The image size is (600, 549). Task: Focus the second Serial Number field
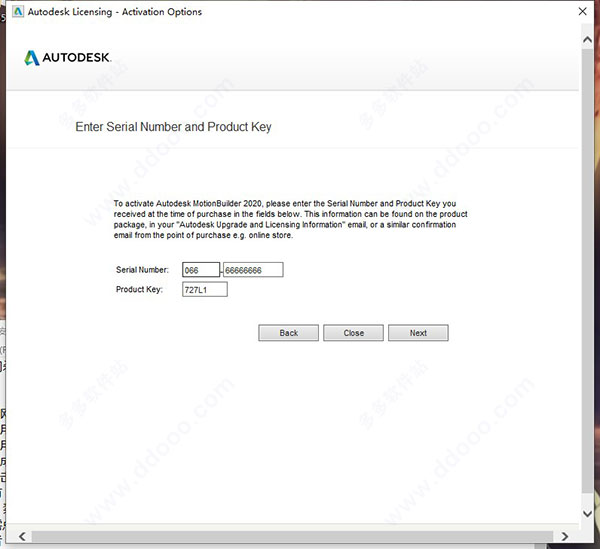[x=253, y=270]
